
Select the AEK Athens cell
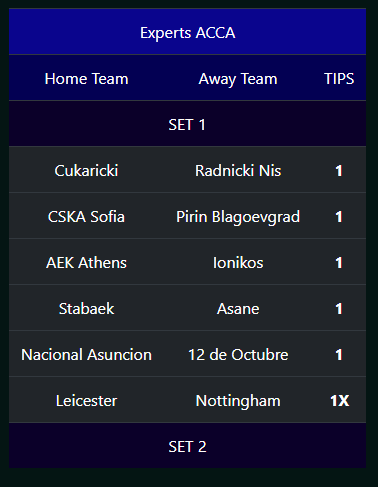(86, 263)
